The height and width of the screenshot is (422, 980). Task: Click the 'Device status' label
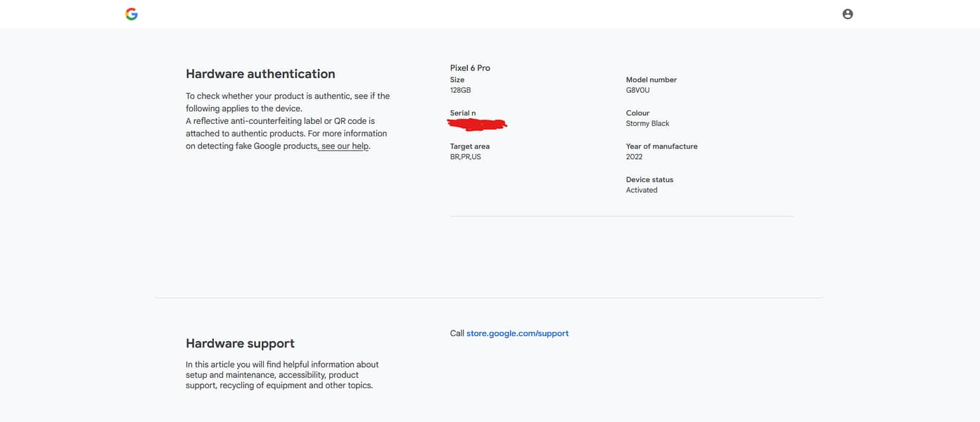click(x=650, y=180)
